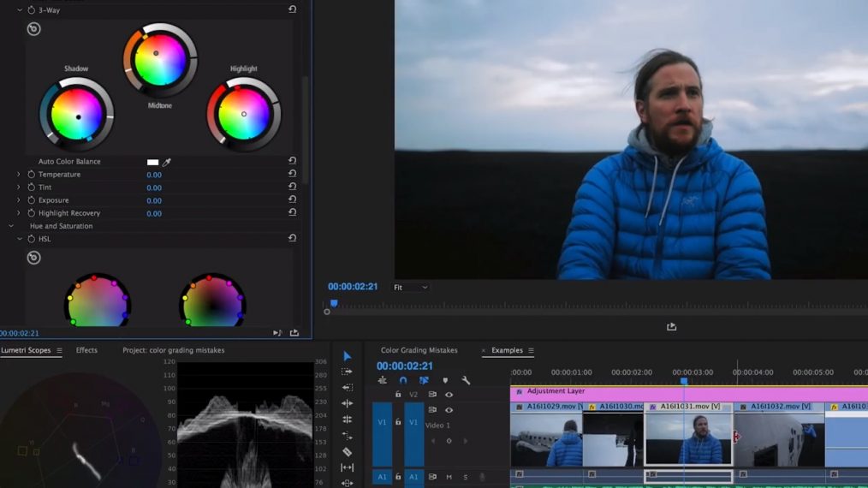Collapse the HSL section

[x=20, y=239]
